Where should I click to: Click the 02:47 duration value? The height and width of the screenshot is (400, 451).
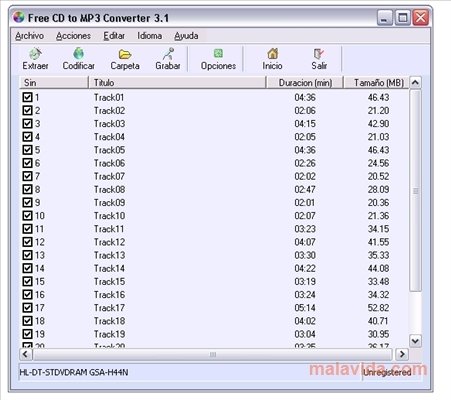point(305,189)
